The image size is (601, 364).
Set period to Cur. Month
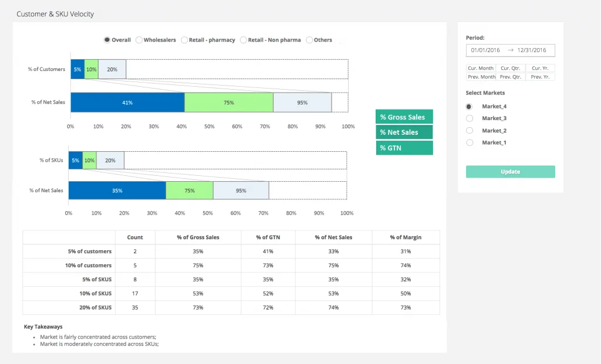tap(481, 68)
